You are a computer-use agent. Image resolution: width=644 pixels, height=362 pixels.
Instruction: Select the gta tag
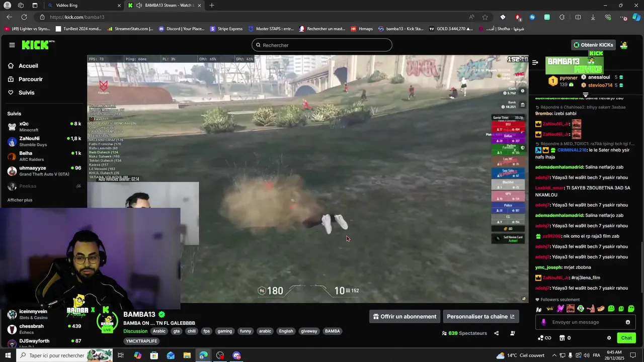[x=177, y=331]
